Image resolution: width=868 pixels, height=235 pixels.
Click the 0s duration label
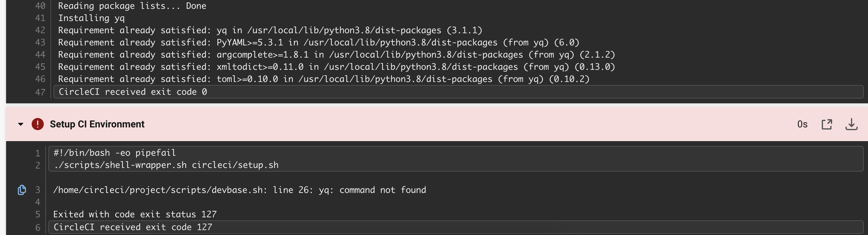point(802,124)
